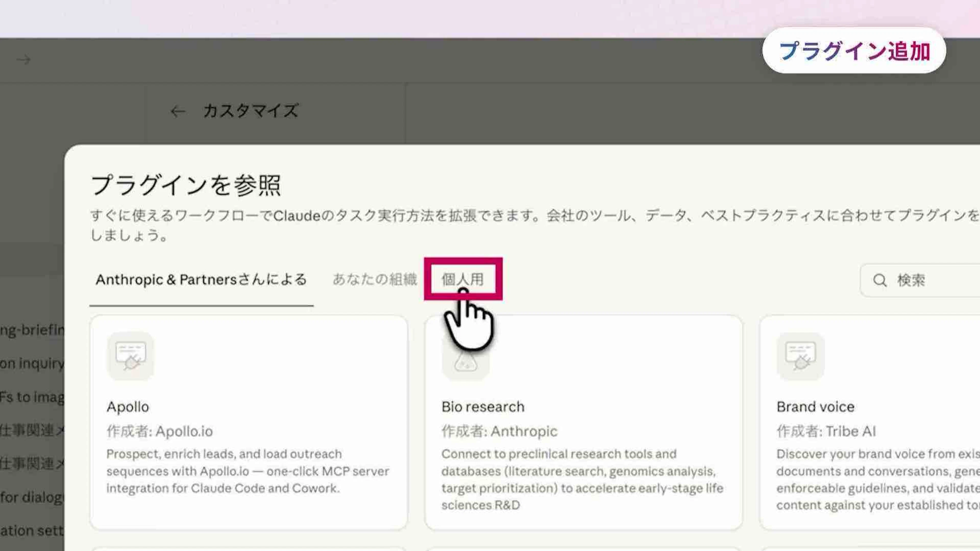
Task: Click the Bio research description text
Action: click(582, 480)
